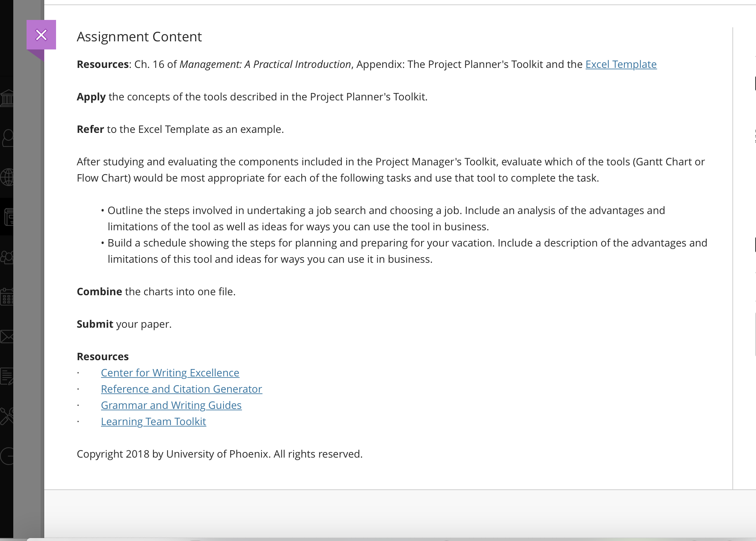This screenshot has width=756, height=541.
Task: Open the Grammar and Writing Guides link
Action: pos(171,405)
